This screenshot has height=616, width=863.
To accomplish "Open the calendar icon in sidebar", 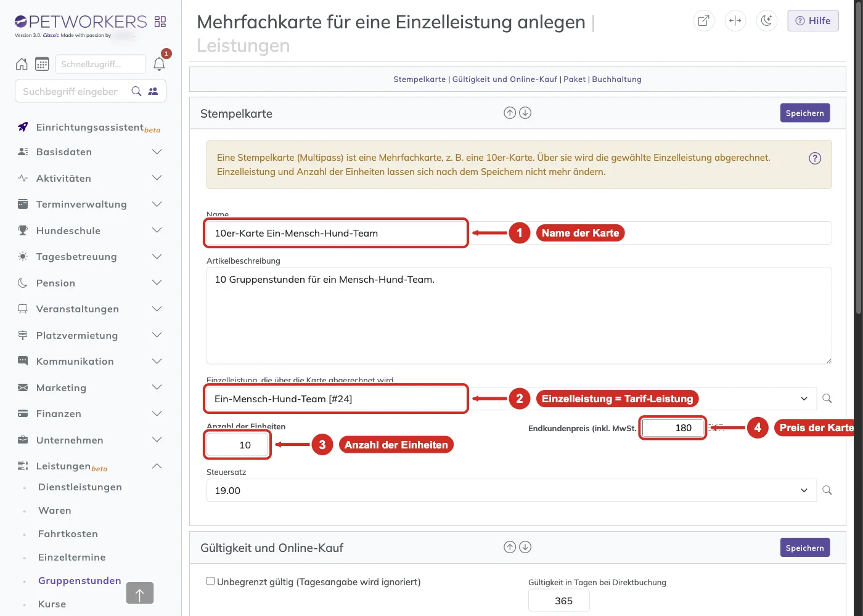I will point(42,64).
